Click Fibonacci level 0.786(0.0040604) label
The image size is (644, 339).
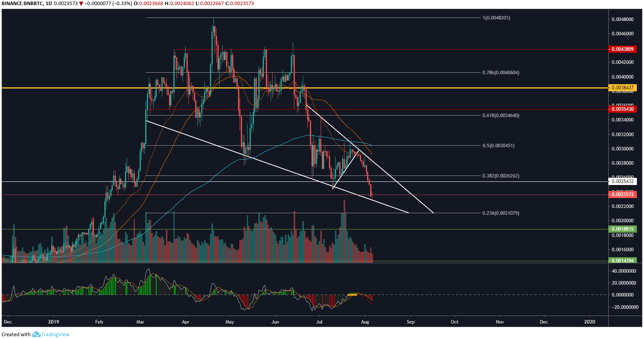point(500,73)
